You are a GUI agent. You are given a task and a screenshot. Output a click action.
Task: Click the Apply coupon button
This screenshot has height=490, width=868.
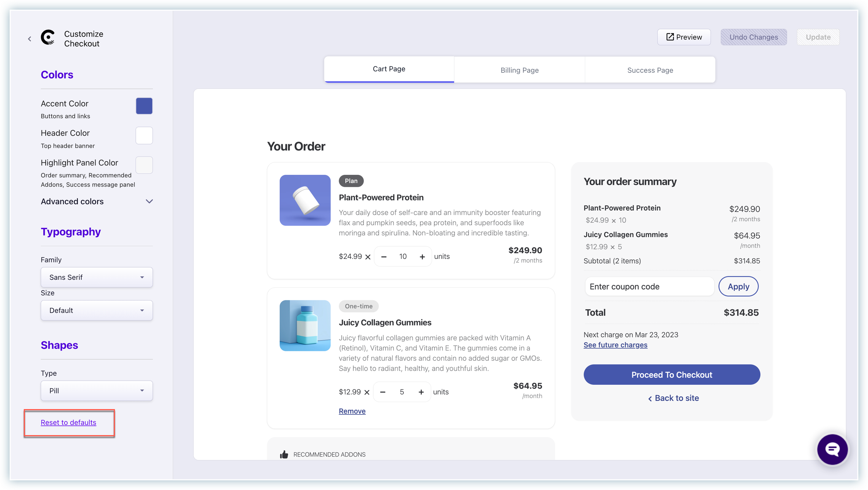(738, 287)
